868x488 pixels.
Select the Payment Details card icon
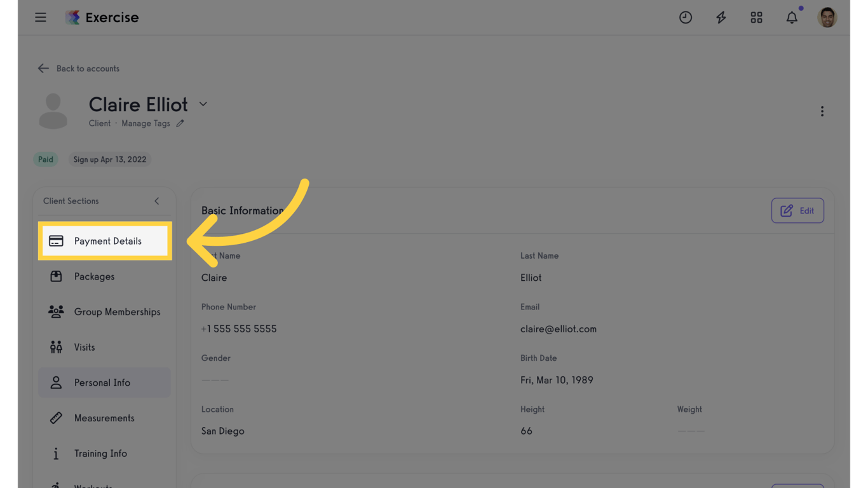tap(56, 241)
